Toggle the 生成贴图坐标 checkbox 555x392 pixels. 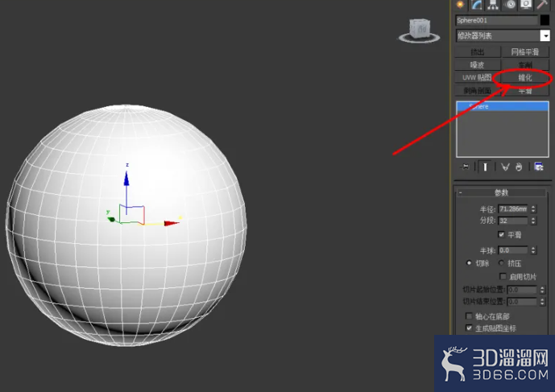[469, 328]
